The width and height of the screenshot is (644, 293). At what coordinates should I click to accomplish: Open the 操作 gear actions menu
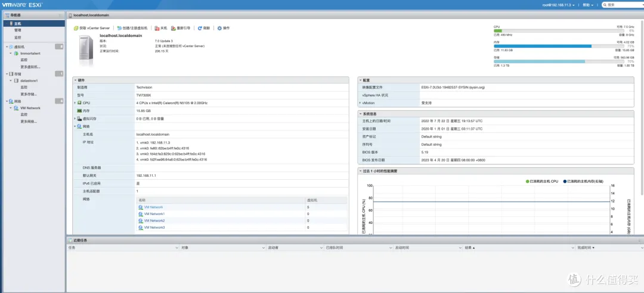(219, 28)
